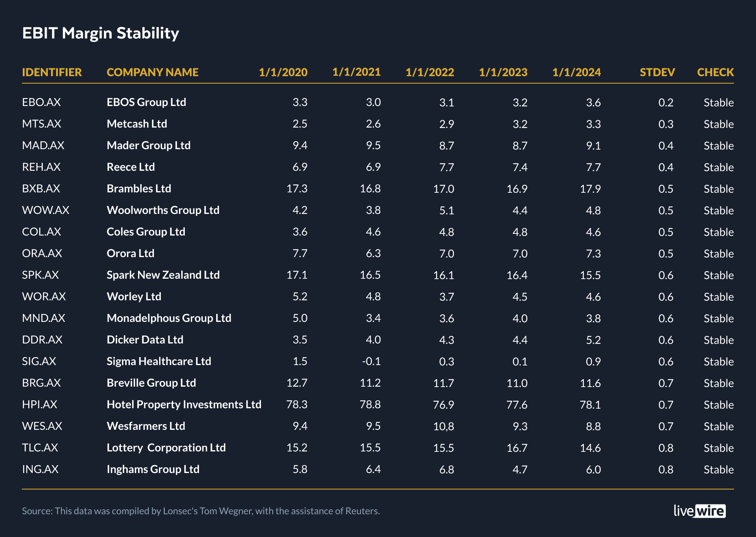The image size is (756, 537).
Task: Click the IDENTIFIER column header
Action: (x=52, y=72)
